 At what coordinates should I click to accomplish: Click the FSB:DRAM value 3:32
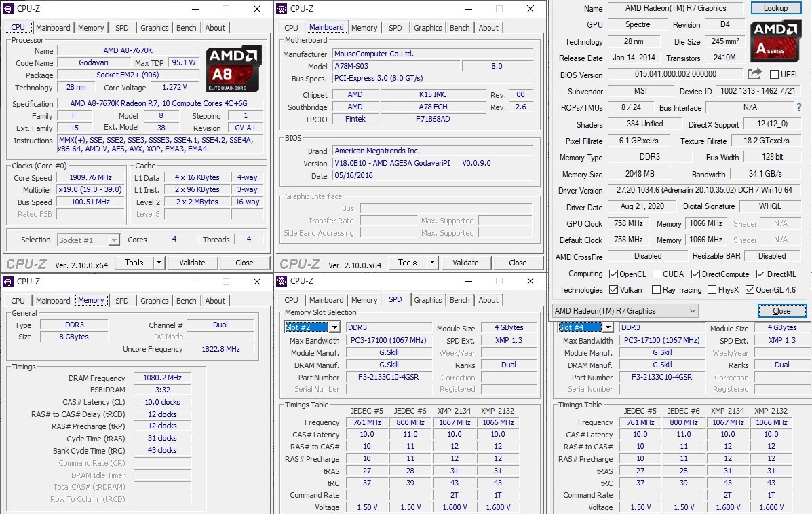click(x=163, y=390)
